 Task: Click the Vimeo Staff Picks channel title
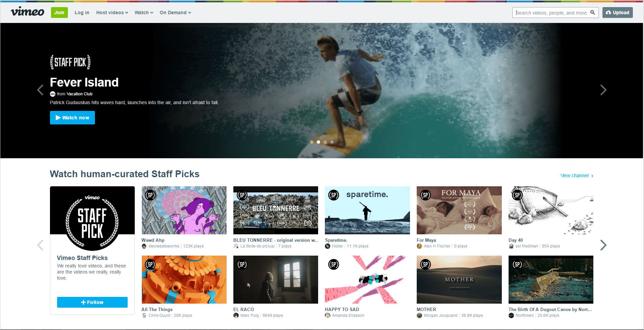82,258
